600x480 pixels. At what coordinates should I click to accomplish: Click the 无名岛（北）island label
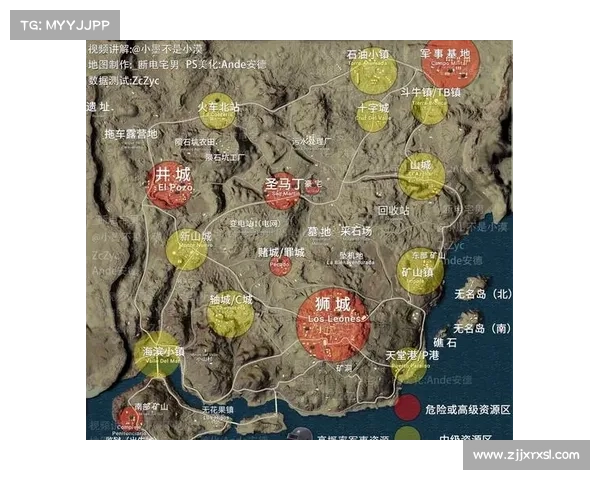pos(483,294)
